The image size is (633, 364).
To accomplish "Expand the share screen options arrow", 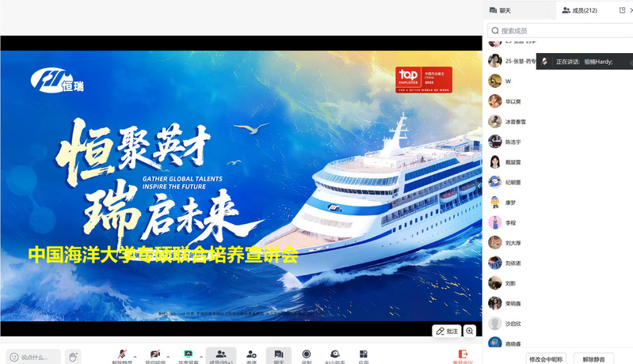I will (201, 355).
